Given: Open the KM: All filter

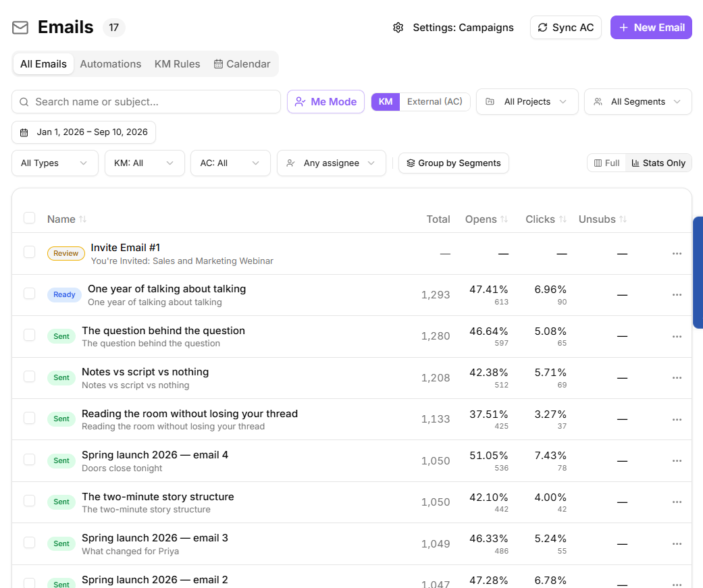Looking at the screenshot, I should (145, 163).
